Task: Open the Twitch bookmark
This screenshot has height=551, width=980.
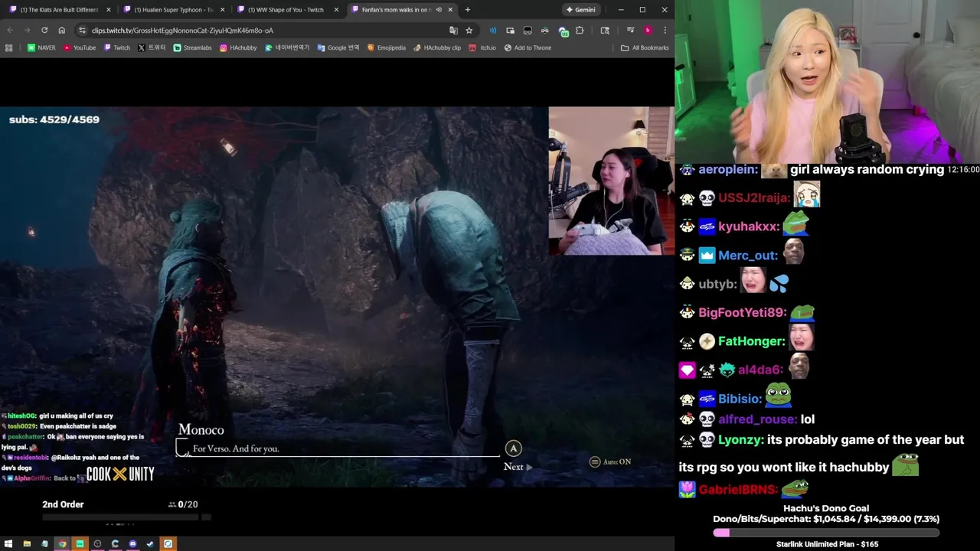Action: point(117,47)
